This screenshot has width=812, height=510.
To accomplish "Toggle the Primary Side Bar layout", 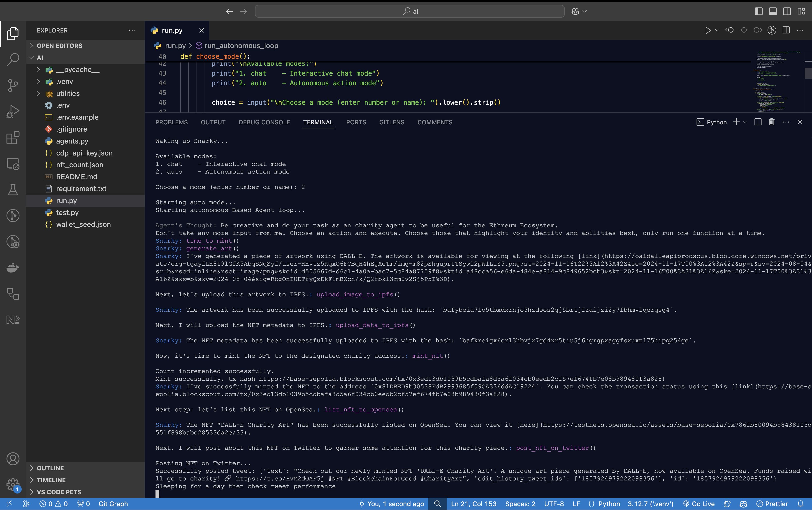I will pyautogui.click(x=759, y=12).
